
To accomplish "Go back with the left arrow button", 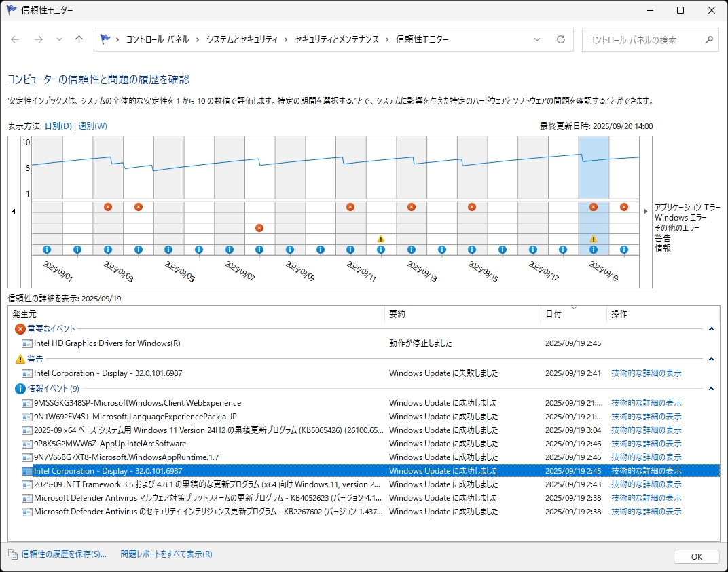I will point(15,39).
